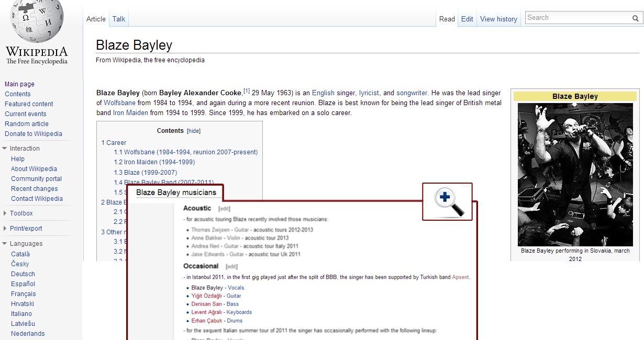Jump to 1.3 Blaze (1999-2007) entry
The image size is (644, 340).
tap(146, 173)
